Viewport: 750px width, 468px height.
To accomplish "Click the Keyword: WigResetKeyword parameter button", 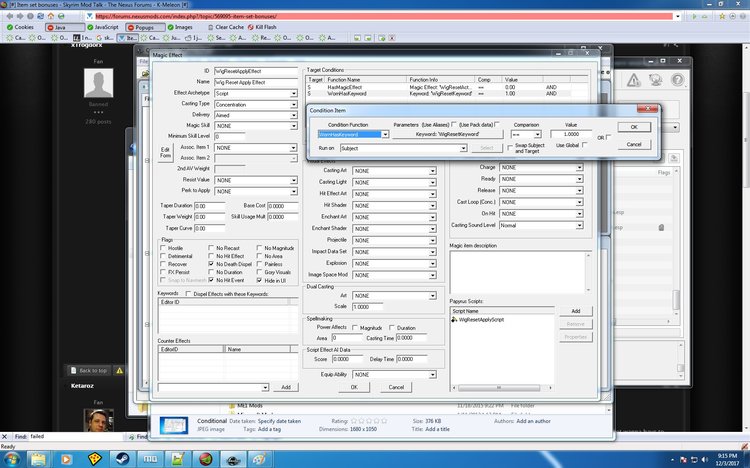I will pos(446,133).
